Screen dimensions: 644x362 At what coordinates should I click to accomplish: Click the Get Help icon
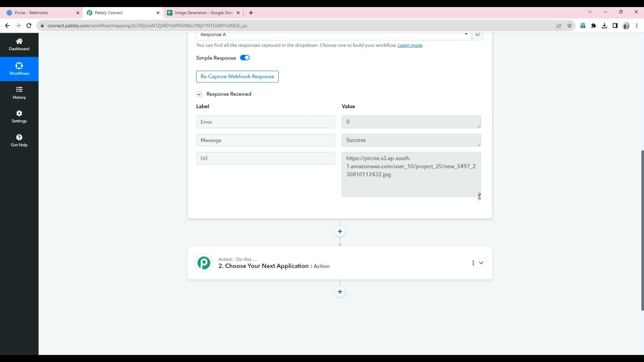coord(19,138)
